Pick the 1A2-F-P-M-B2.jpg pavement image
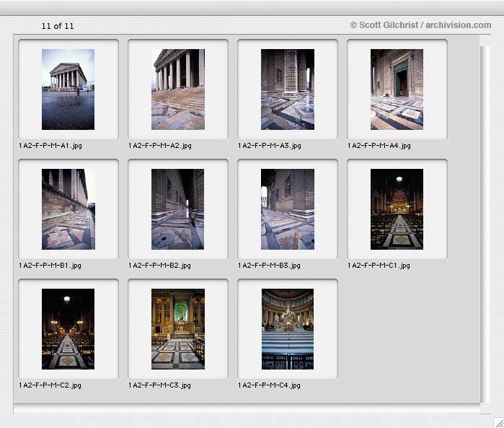The height and width of the screenshot is (428, 504). click(178, 209)
